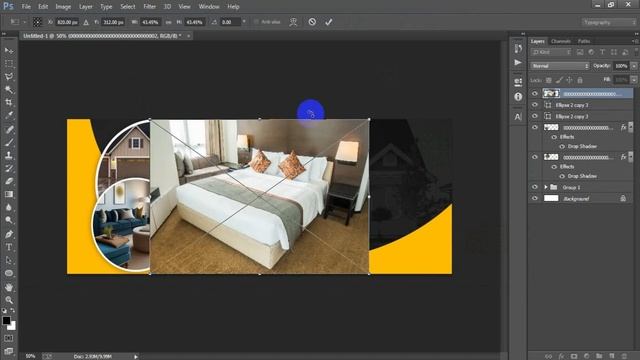Screen dimensions: 640x360
Task: Select the Ellipse shape tool
Action: (9, 273)
